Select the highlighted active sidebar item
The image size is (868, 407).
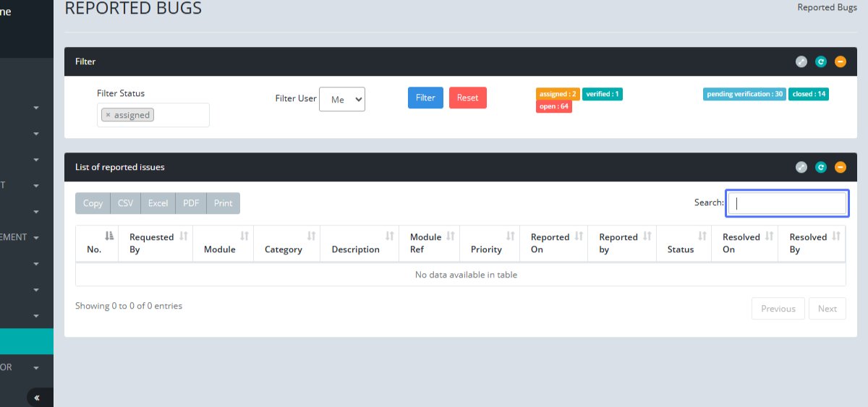coord(27,341)
